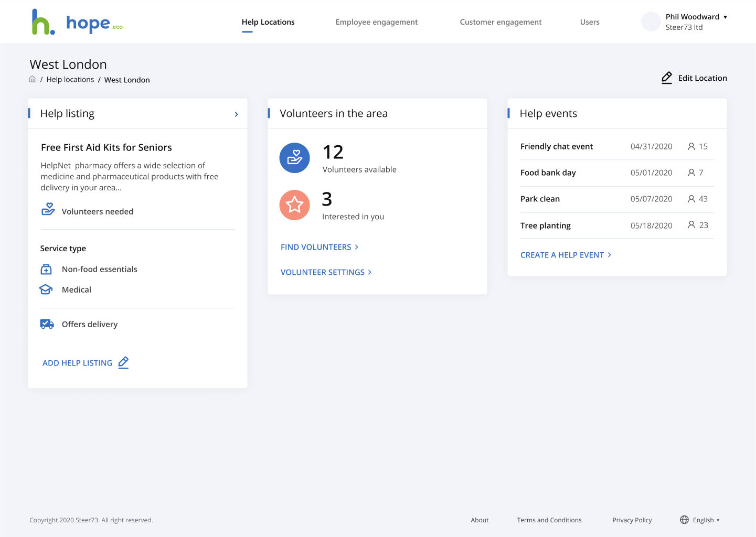Image resolution: width=756 pixels, height=537 pixels.
Task: Open the Users tab
Action: click(x=590, y=22)
